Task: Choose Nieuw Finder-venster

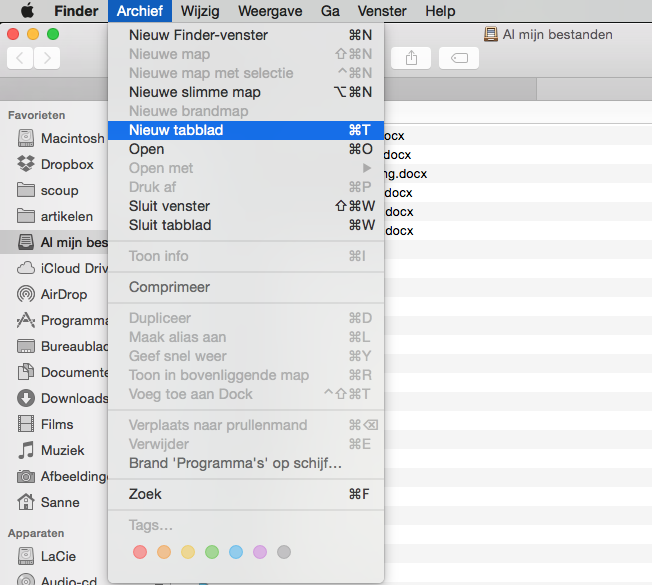Action: click(246, 35)
